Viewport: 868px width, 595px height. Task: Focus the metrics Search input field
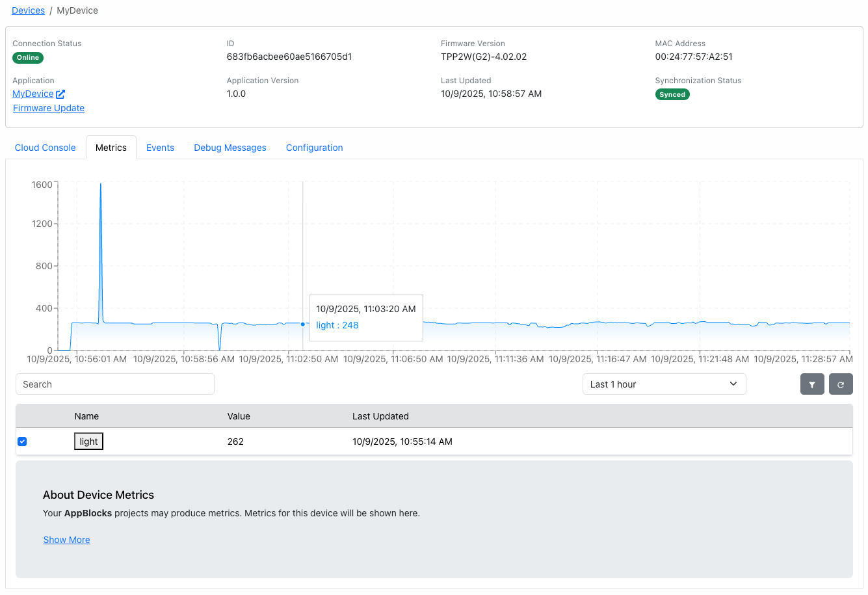(115, 384)
